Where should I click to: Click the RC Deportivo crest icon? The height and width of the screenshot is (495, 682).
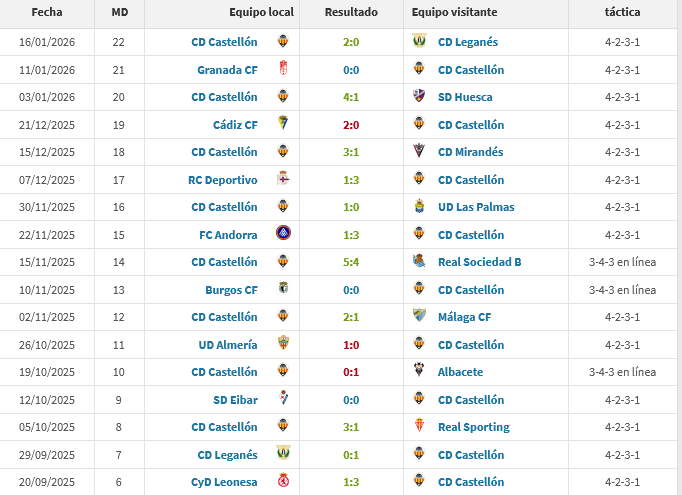[x=283, y=180]
